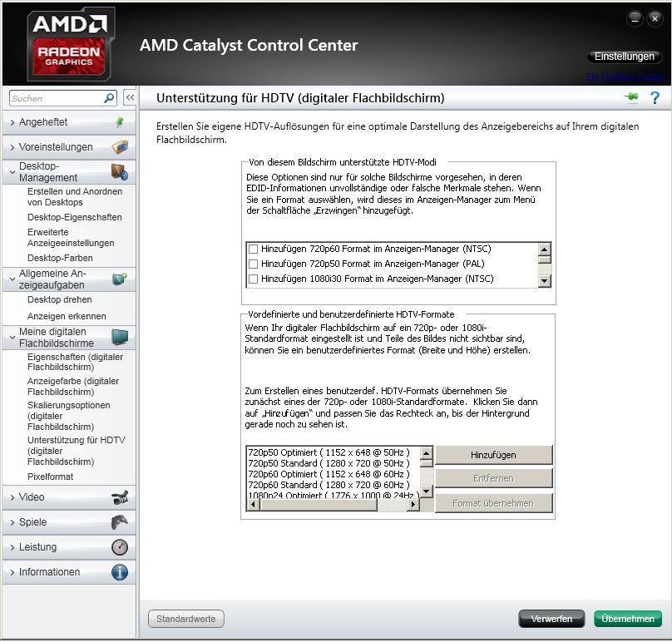Click formats list scroll up arrow
672x642 pixels.
point(426,453)
